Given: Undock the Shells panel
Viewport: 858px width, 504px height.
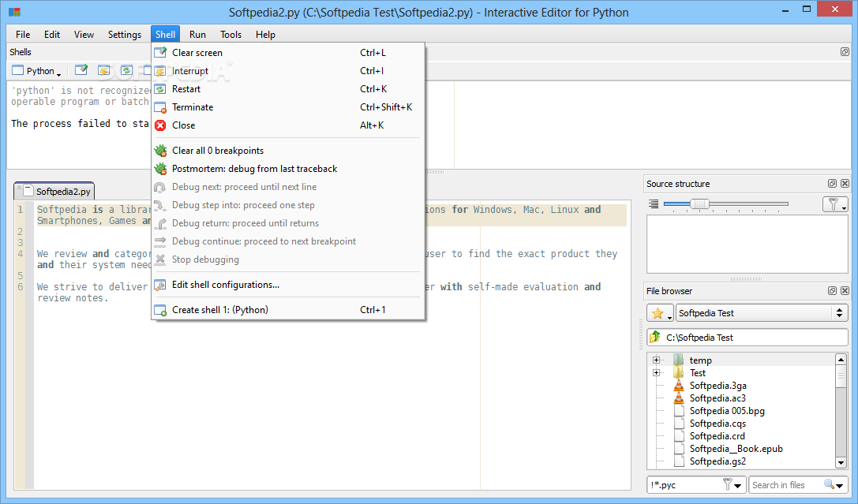Looking at the screenshot, I should [845, 52].
